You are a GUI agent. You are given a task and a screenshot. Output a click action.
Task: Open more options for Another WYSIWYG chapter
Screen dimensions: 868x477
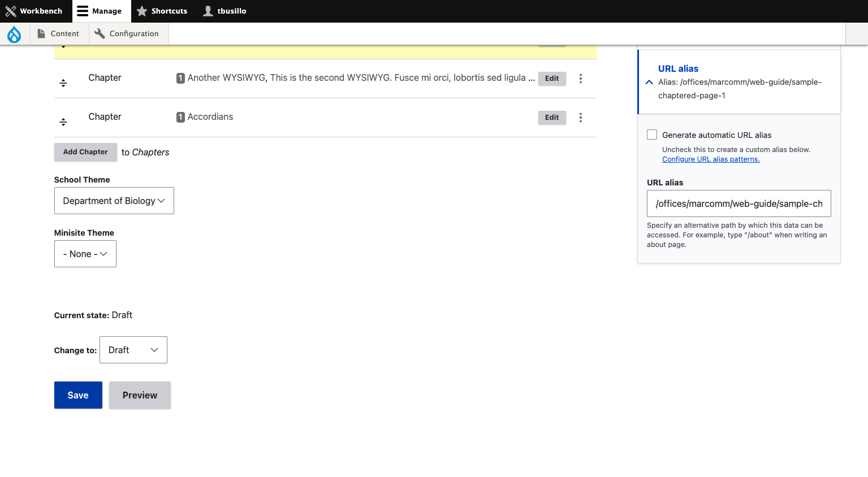(581, 79)
